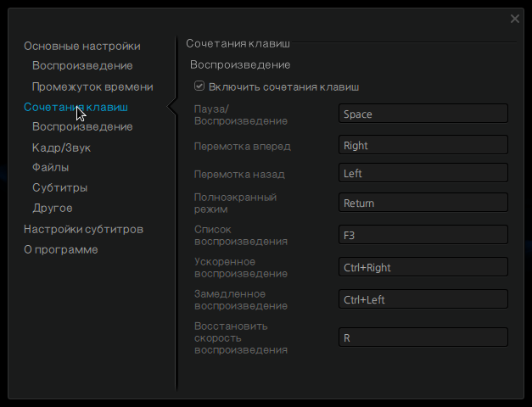Viewport: 532px width, 407px height.
Task: Click the 'Полноэкранный режим' label
Action: point(235,203)
